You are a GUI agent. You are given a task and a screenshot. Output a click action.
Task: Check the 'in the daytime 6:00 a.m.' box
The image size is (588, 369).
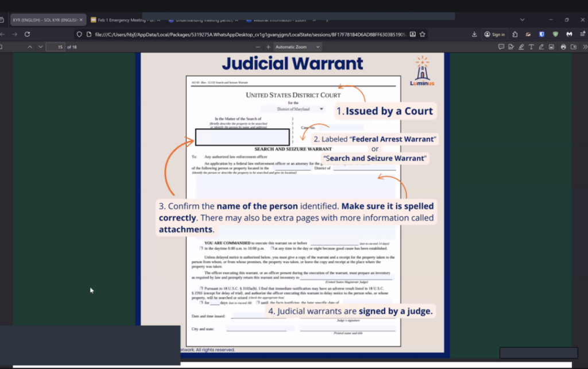pyautogui.click(x=202, y=247)
